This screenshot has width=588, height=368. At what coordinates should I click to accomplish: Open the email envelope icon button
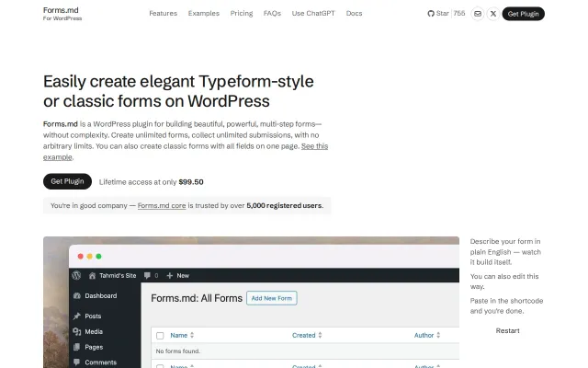(x=478, y=14)
